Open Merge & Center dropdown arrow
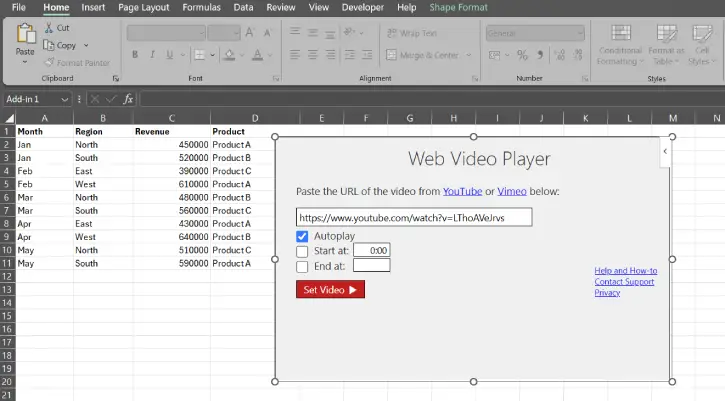 click(x=468, y=55)
